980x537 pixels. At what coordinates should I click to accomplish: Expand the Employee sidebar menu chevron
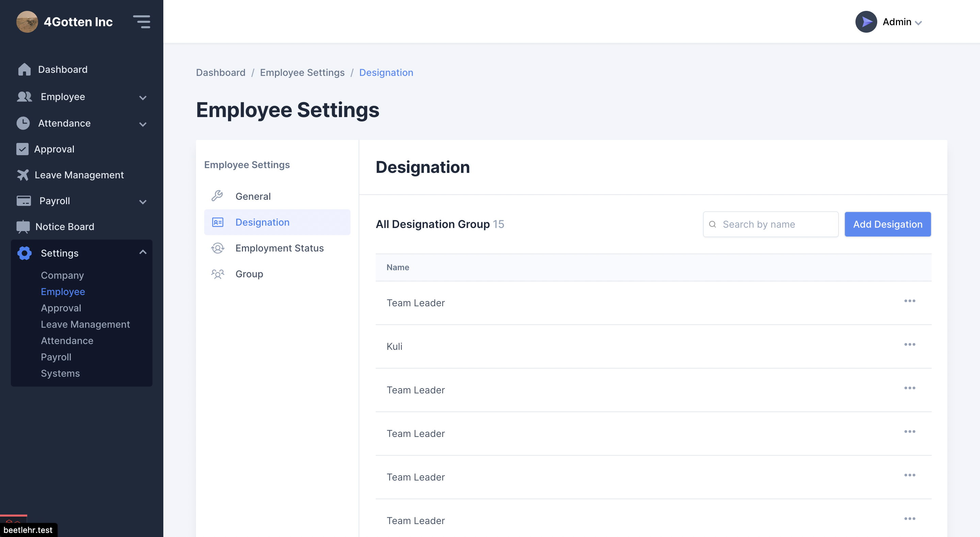click(x=143, y=97)
